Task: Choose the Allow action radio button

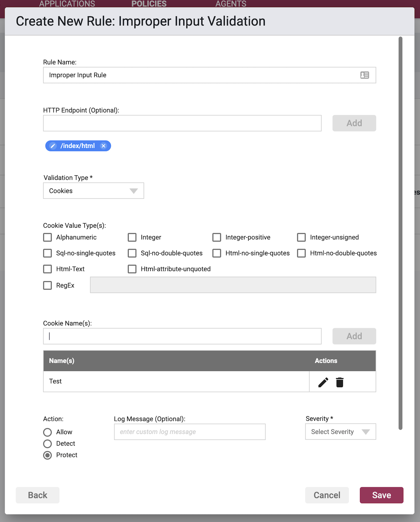Action: click(x=47, y=432)
